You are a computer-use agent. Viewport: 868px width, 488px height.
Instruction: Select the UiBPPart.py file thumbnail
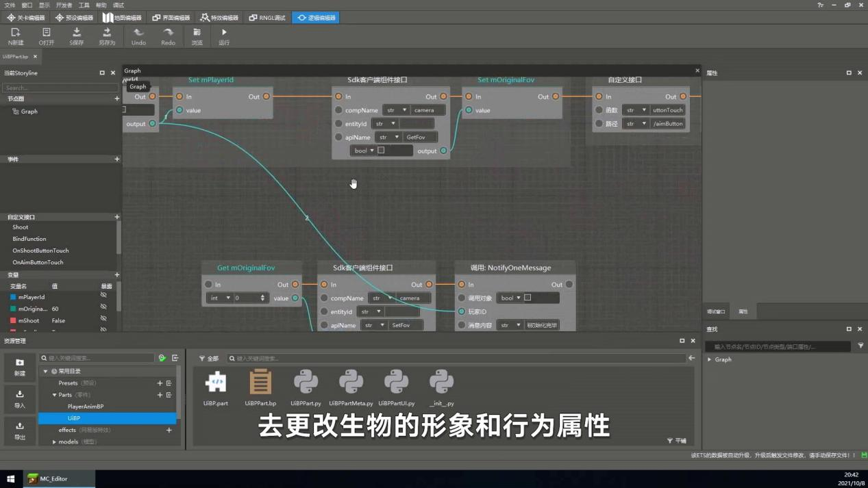click(306, 388)
